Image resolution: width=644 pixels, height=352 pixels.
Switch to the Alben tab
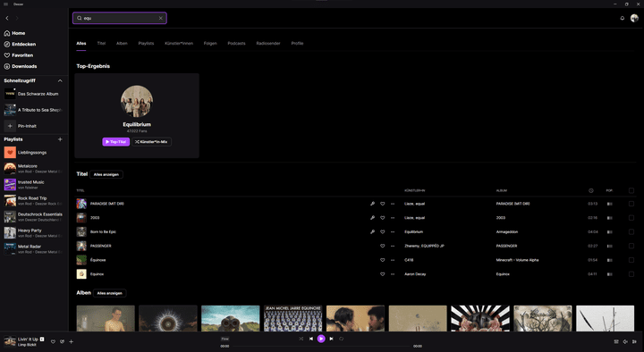click(x=122, y=44)
